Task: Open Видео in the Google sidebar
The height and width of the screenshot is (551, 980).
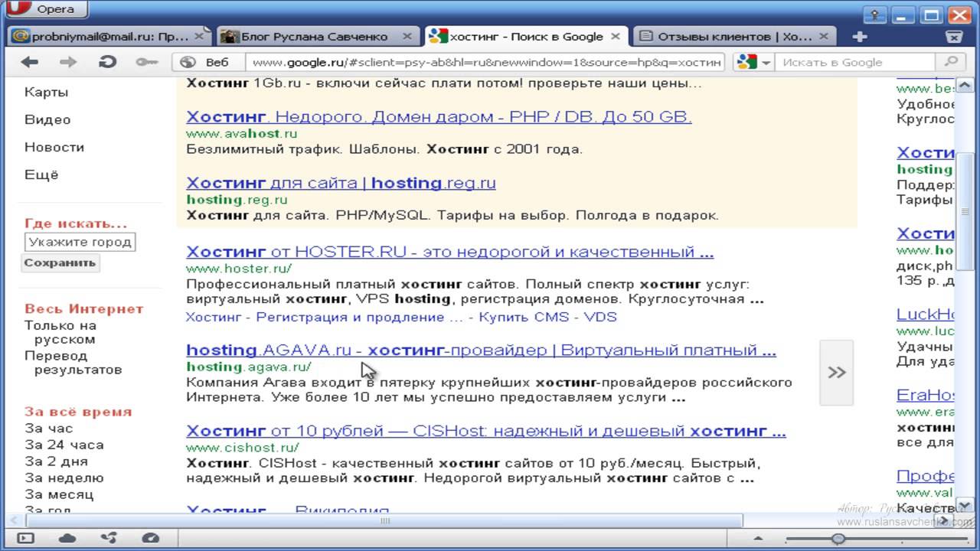Action: point(47,119)
